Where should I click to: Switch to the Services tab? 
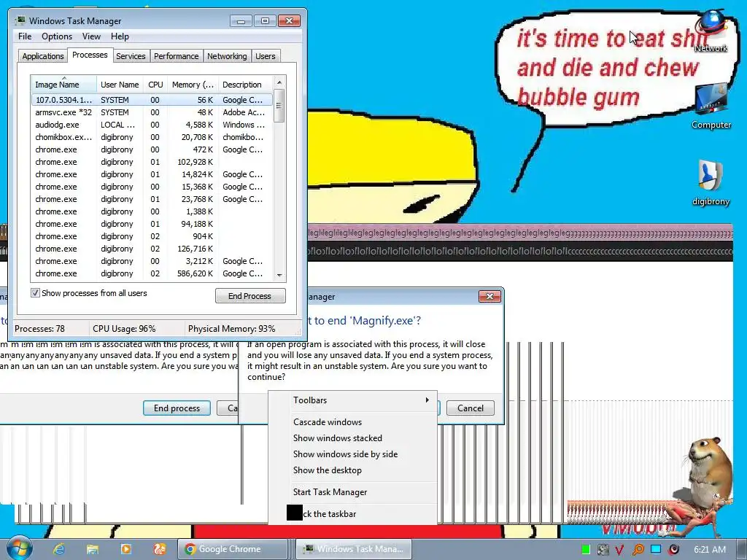click(131, 56)
